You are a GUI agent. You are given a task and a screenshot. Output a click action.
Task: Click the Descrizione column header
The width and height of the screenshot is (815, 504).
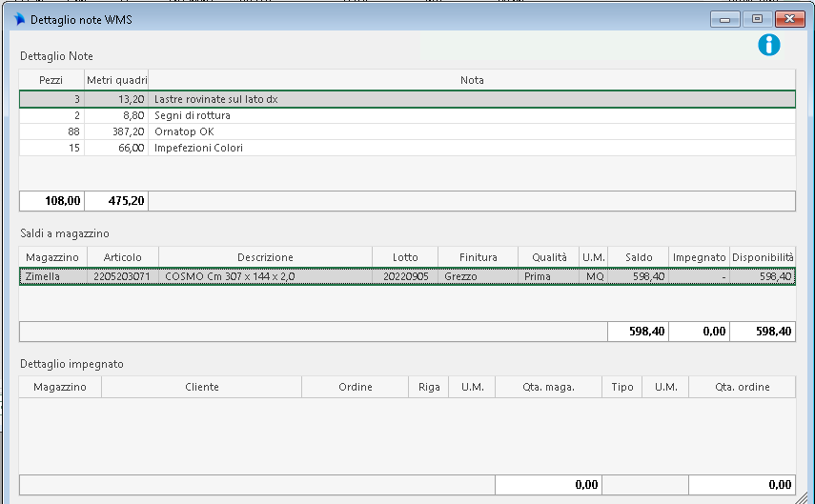(x=266, y=257)
